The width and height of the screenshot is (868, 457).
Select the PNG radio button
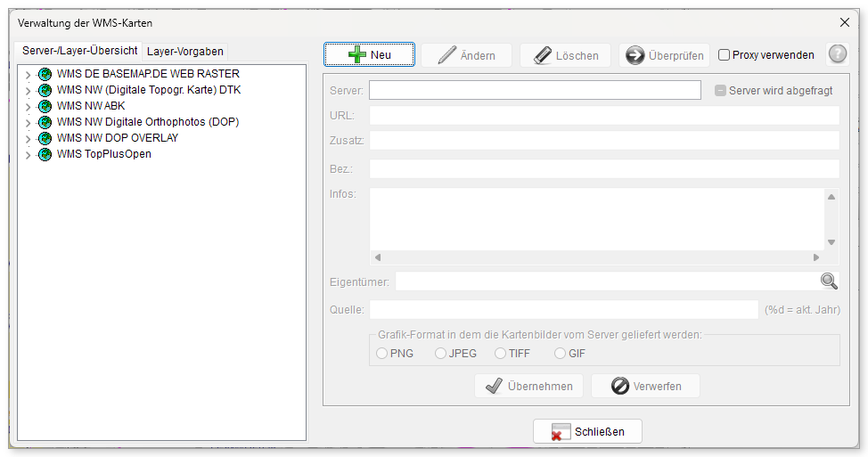(x=381, y=353)
